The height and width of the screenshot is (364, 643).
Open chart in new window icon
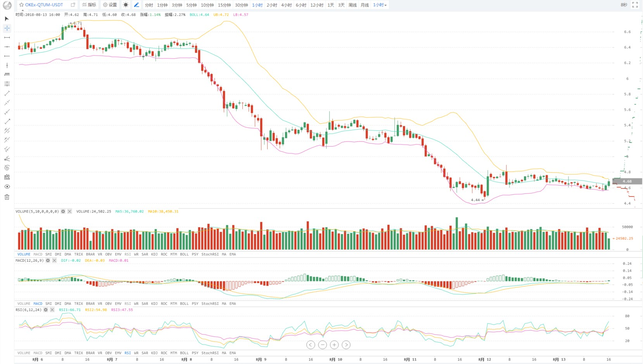(x=73, y=5)
